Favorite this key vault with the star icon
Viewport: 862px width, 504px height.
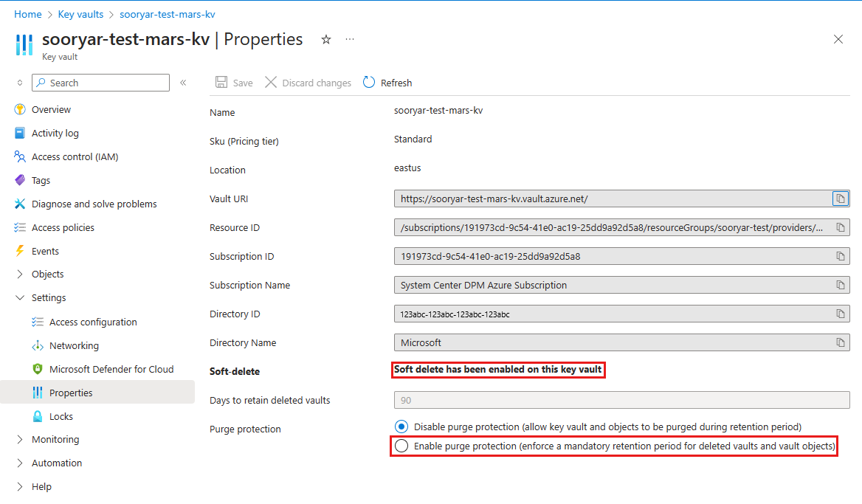(326, 39)
